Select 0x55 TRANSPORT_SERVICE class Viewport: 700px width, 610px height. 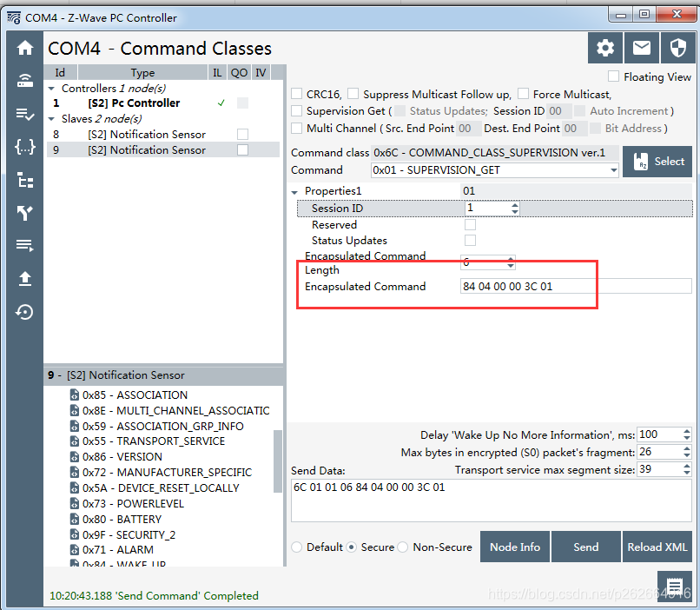coord(154,441)
